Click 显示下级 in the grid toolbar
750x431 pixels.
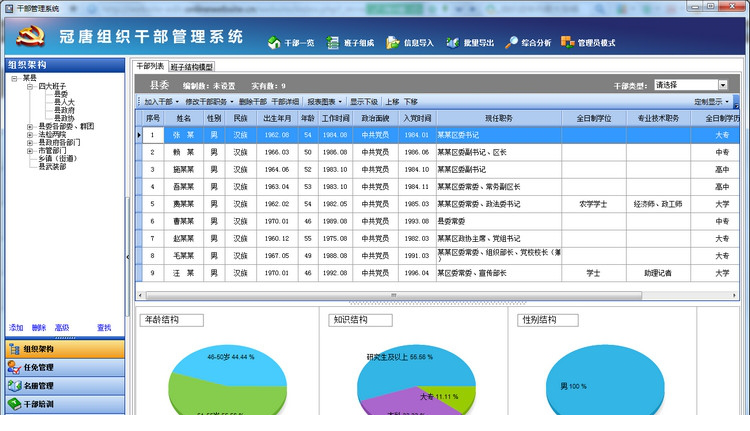tap(364, 102)
